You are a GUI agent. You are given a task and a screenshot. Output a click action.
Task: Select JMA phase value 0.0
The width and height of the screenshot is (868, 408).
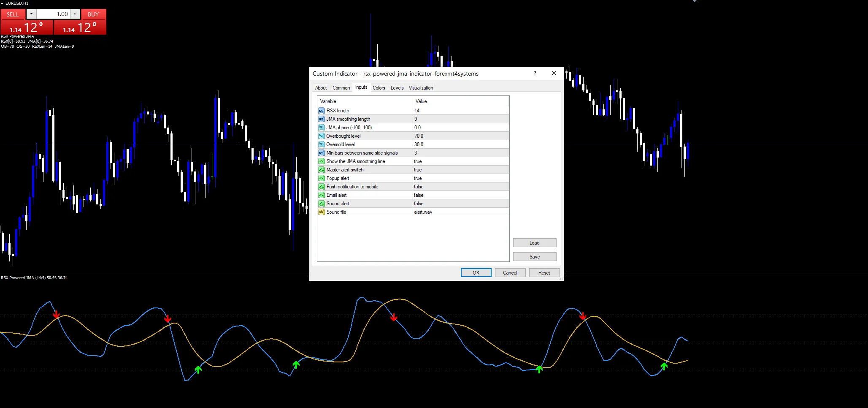(x=461, y=128)
